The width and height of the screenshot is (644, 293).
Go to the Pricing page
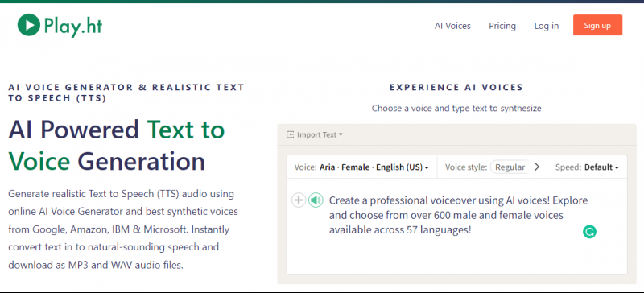[x=502, y=26]
